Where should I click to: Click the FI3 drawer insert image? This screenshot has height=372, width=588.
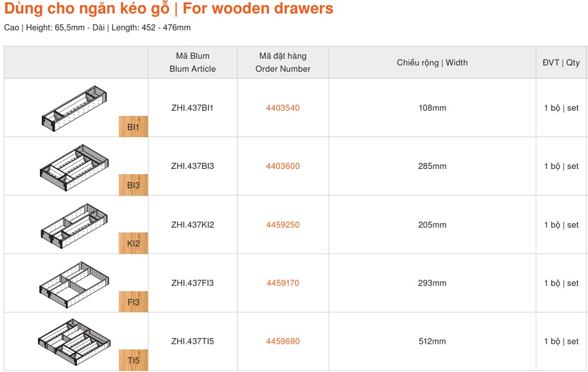[75, 282]
